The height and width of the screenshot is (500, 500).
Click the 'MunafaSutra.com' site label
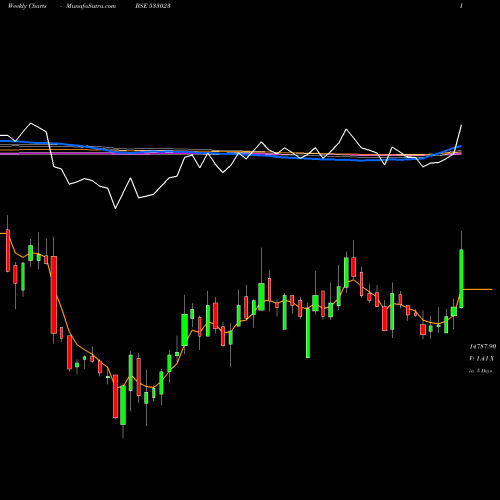click(91, 6)
